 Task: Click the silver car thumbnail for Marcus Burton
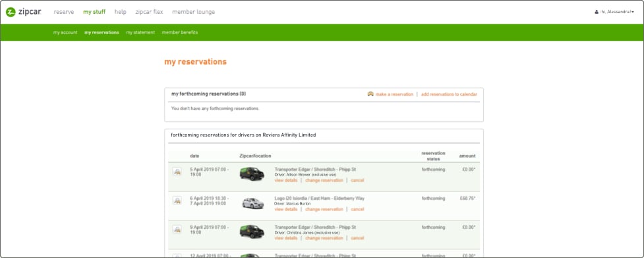(252, 203)
